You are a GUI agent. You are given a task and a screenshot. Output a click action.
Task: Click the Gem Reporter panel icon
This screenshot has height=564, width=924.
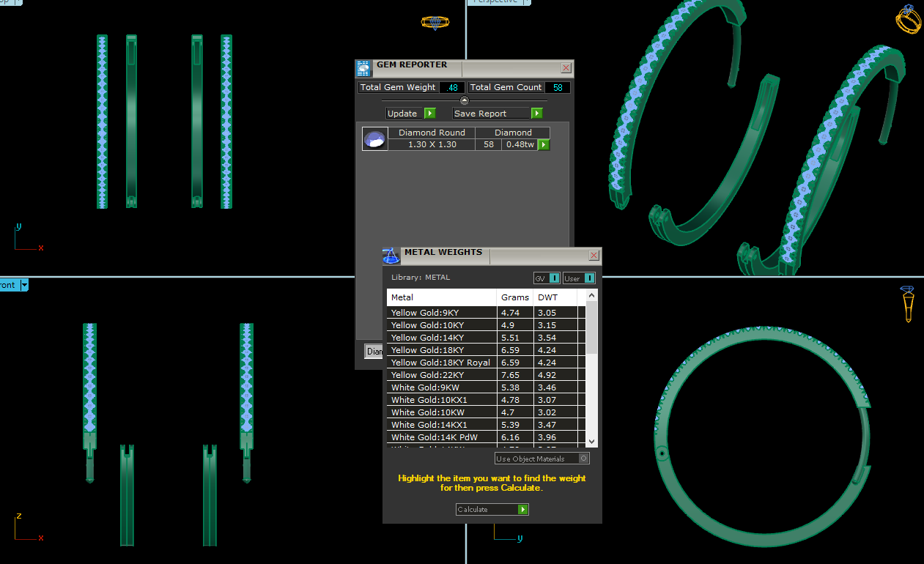point(363,69)
